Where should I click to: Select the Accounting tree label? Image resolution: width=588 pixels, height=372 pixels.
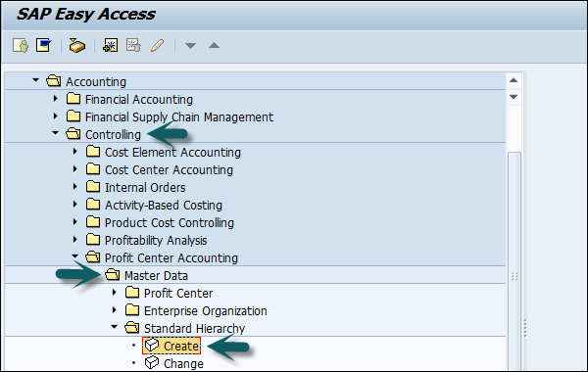pos(96,81)
